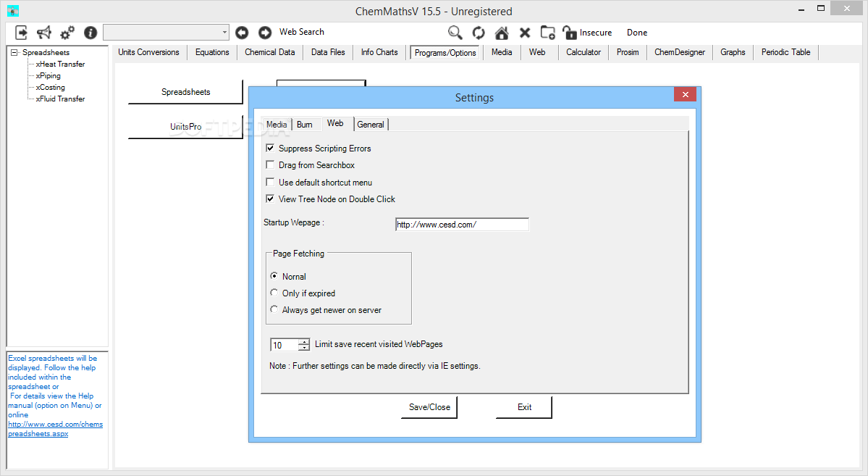The height and width of the screenshot is (476, 868).
Task: Click the Save/Close button
Action: [x=429, y=407]
